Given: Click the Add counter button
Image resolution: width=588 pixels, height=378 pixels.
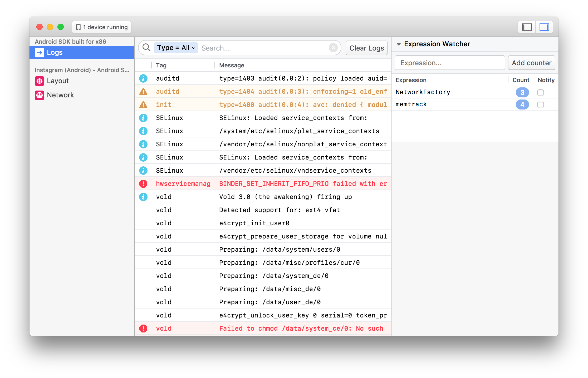Looking at the screenshot, I should click(531, 63).
